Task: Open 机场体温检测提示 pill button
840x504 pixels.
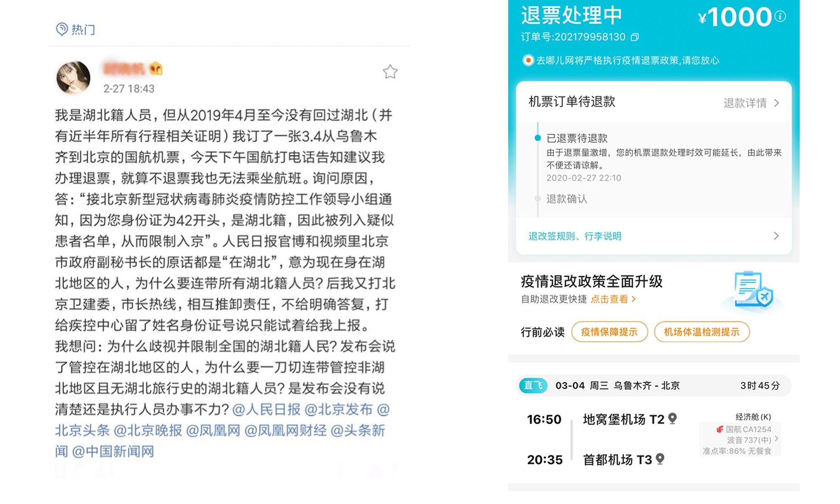Action: pos(702,332)
